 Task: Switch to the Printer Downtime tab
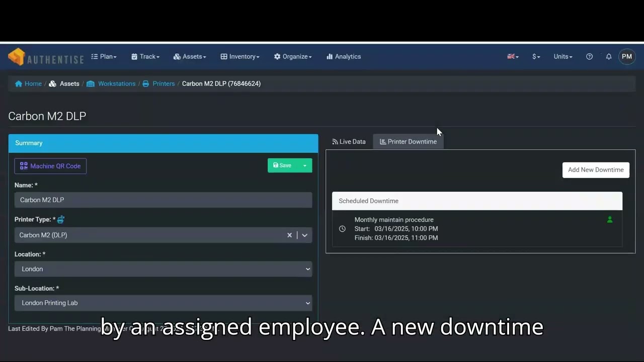click(x=408, y=142)
